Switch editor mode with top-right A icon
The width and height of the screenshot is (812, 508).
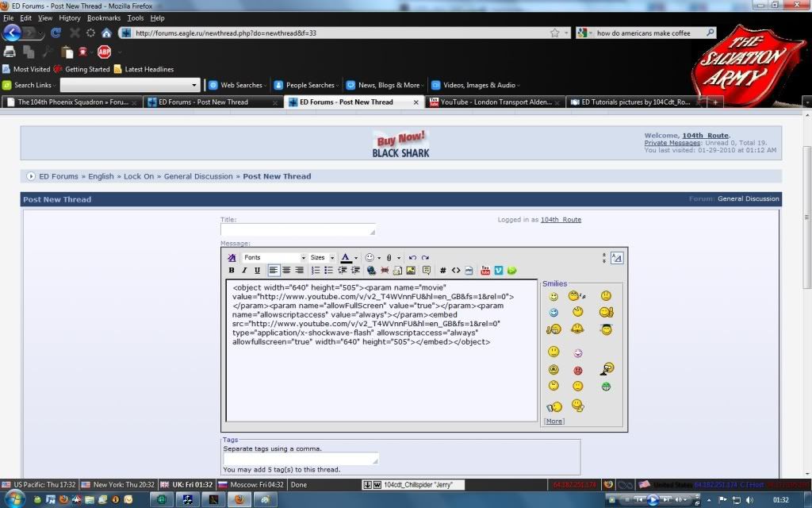tap(617, 258)
